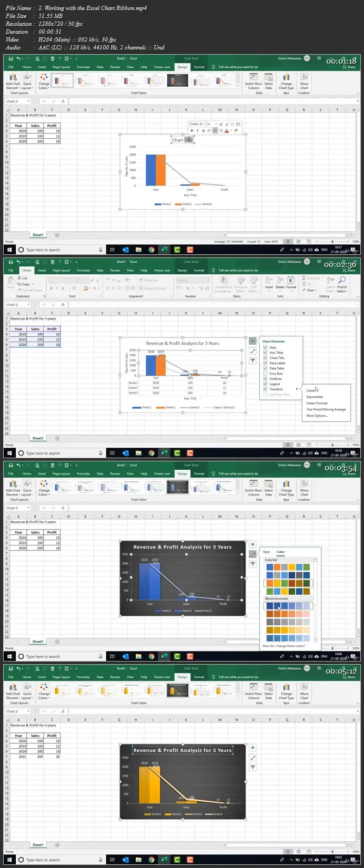Choose Linear Forecast in the Trendline submenu
Image resolution: width=364 pixels, height=868 pixels.
coord(317,403)
